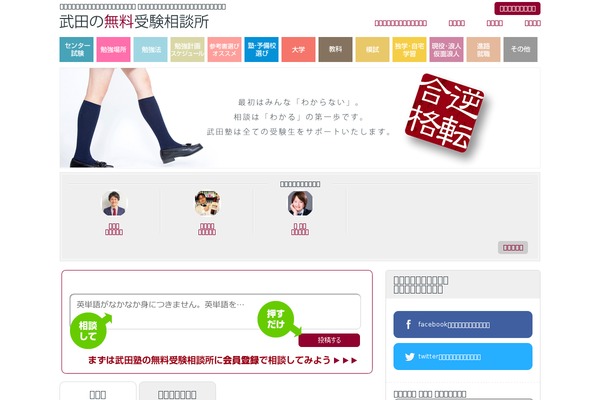The height and width of the screenshot is (400, 600).
Task: Click the name link under the man with red tie
Action: click(x=114, y=229)
